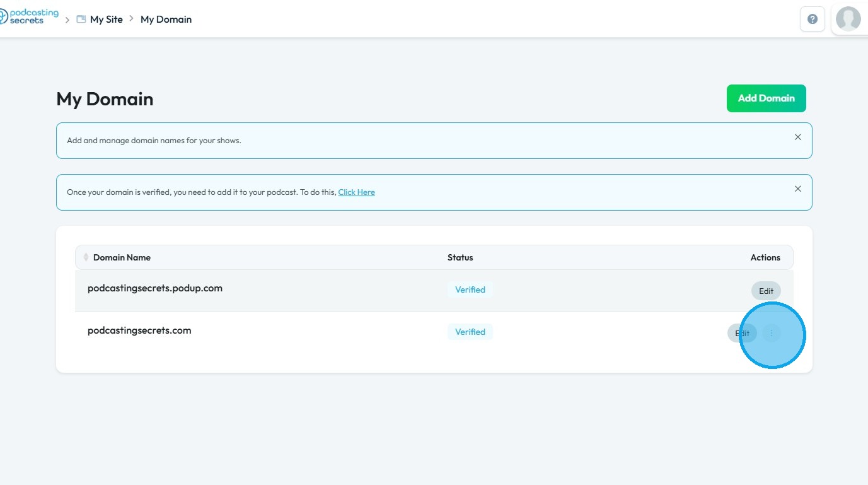Click the Status column header

click(460, 257)
